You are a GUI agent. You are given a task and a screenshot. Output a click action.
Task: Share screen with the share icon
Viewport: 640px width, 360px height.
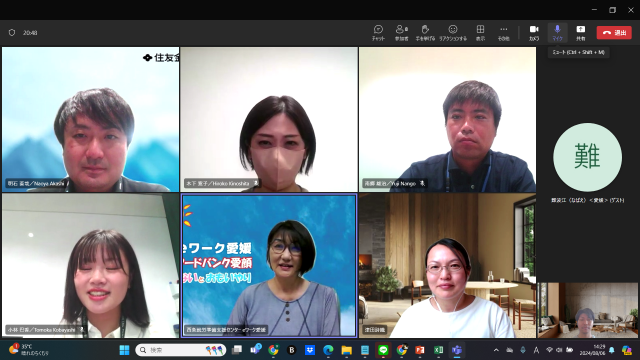point(580,33)
